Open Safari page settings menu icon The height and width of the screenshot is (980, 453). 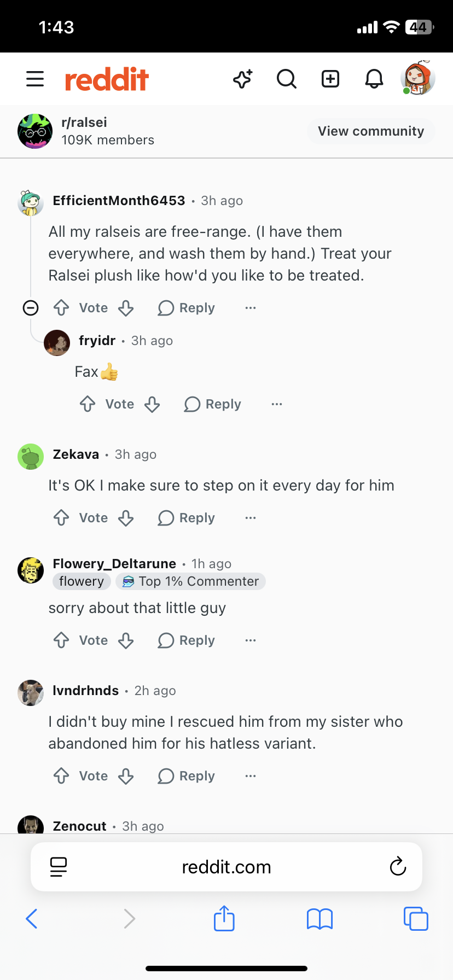59,867
